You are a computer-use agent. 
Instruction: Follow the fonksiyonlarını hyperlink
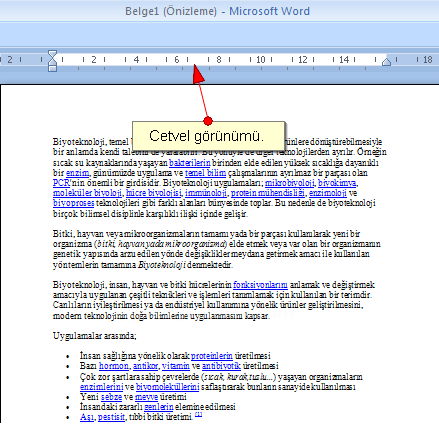pos(260,285)
